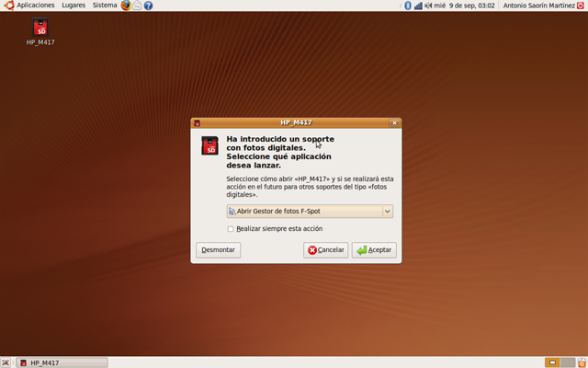Open the Aplicaciones menu

click(29, 6)
